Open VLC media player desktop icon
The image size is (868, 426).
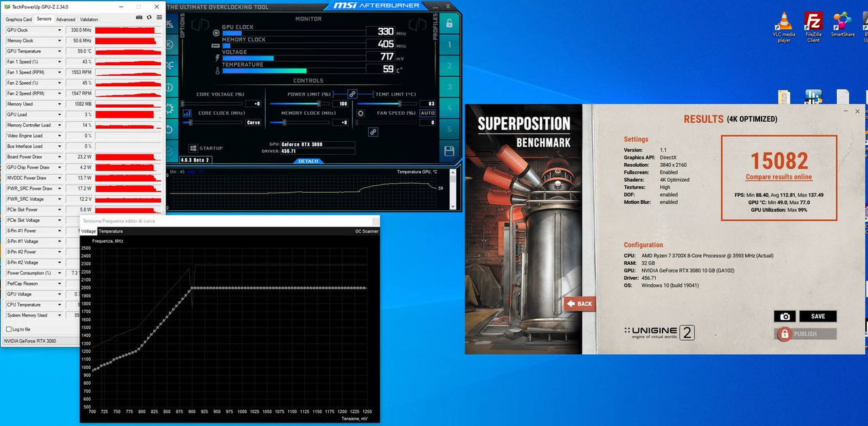click(785, 27)
